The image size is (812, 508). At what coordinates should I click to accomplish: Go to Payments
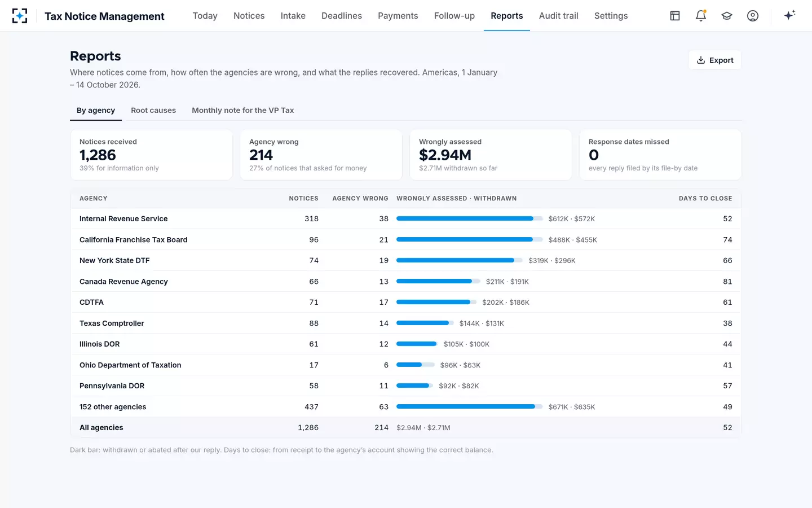(398, 16)
